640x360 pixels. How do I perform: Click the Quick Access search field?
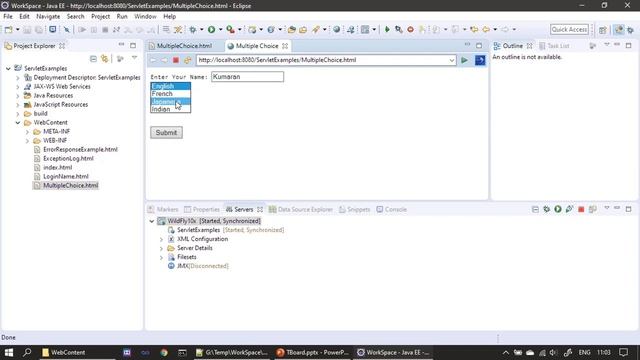pyautogui.click(x=569, y=29)
